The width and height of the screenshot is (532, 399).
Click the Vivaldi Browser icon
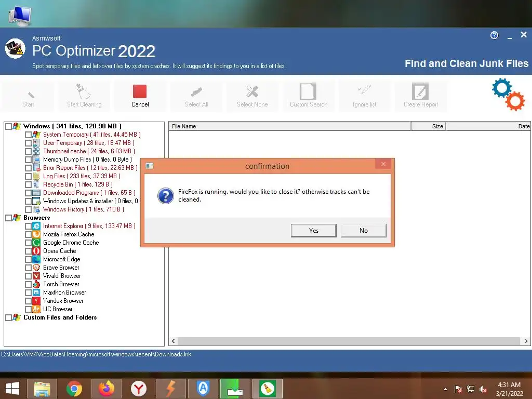click(36, 276)
